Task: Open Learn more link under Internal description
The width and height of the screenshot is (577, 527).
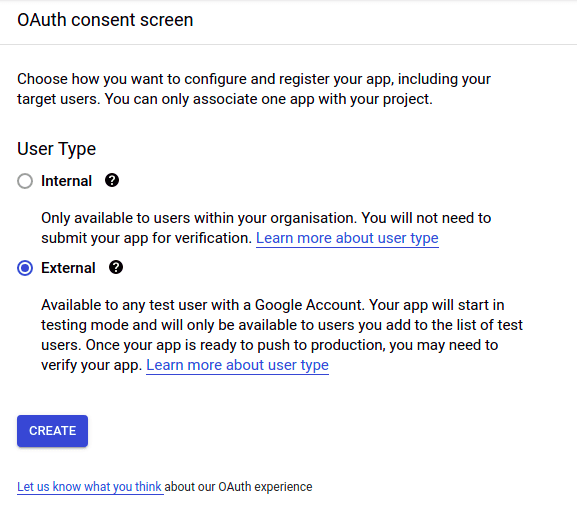Action: coord(347,238)
